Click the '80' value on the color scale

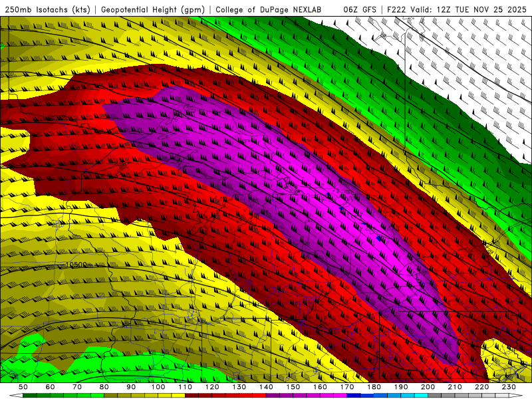[104, 387]
